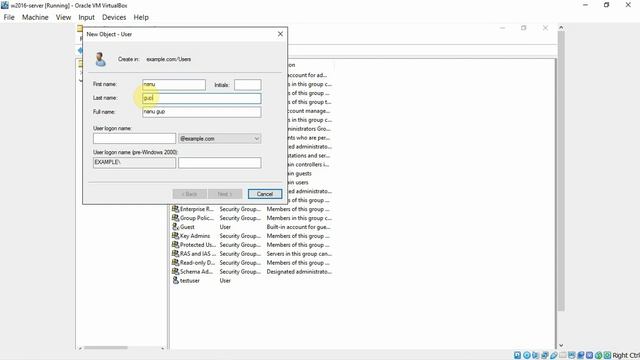The image size is (640, 360).
Task: Click 'Built-in account for gue...' description
Action: click(299, 227)
